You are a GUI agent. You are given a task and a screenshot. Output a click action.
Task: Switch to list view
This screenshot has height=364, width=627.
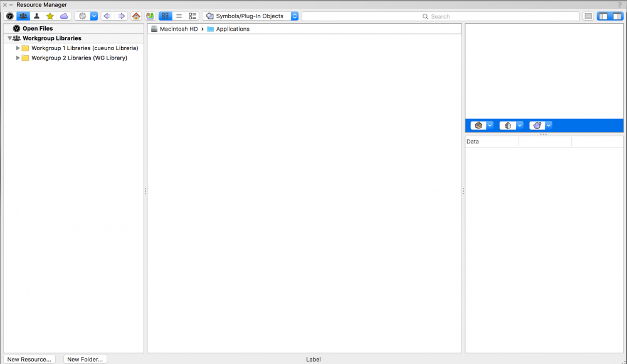coord(179,16)
